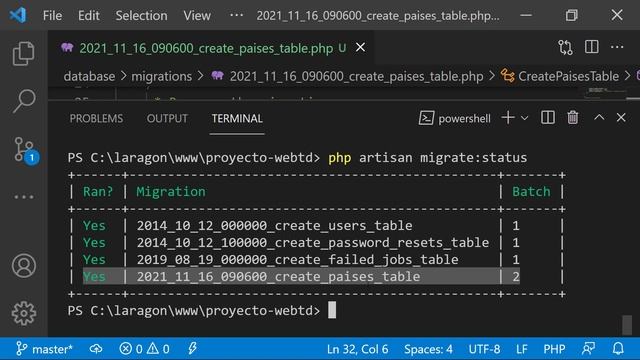This screenshot has width=640, height=360.
Task: Open the View menu
Action: (197, 16)
